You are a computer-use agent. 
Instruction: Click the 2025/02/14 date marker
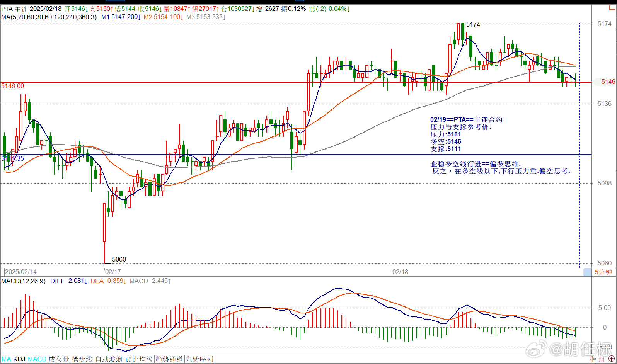pos(21,272)
